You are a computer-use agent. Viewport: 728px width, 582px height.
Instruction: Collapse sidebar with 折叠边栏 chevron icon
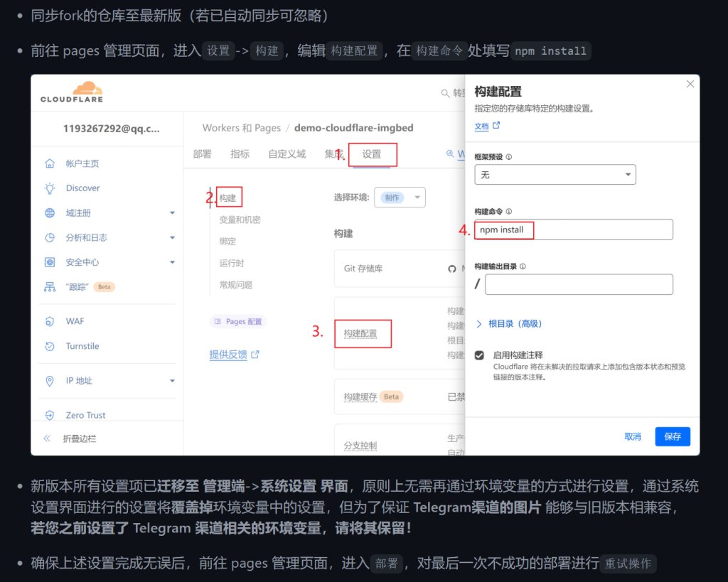point(48,438)
